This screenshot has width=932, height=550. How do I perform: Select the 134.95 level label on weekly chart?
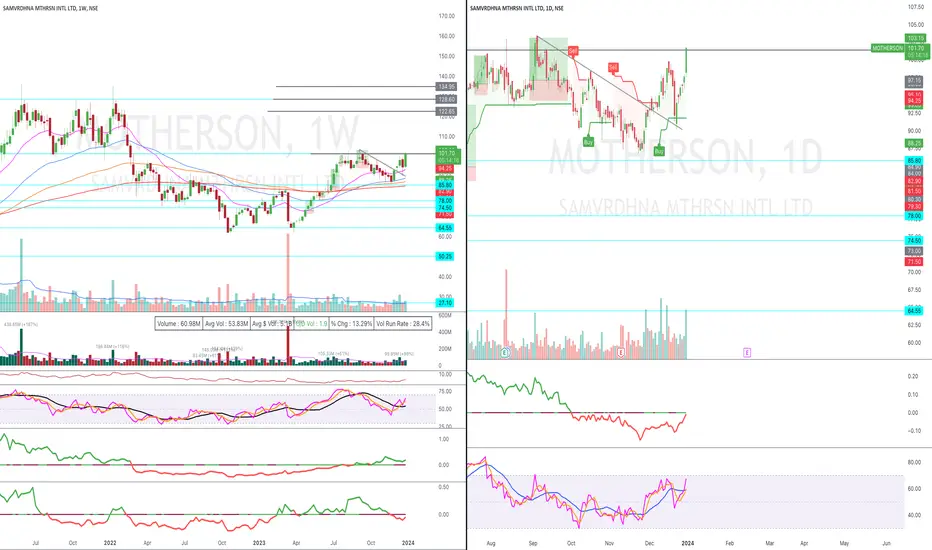coord(446,87)
